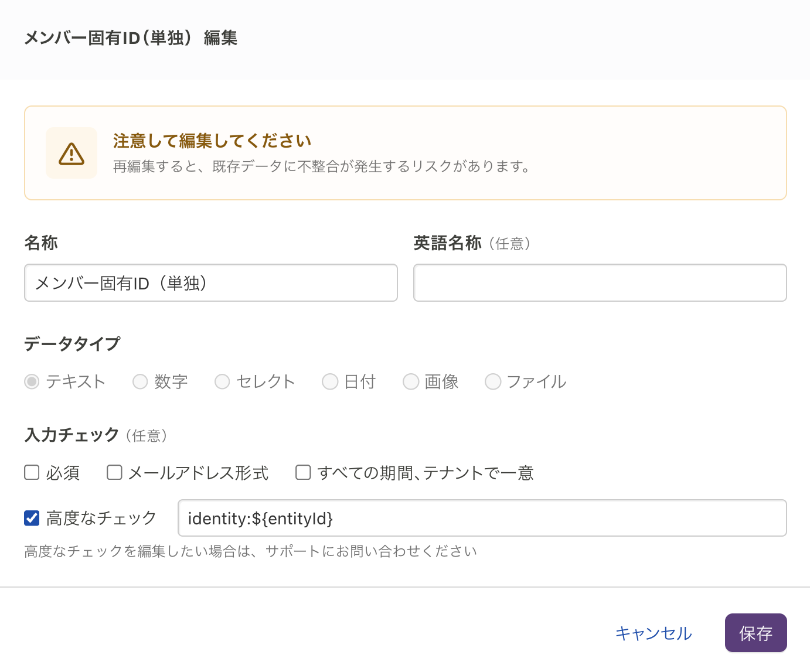Screen dimensions: 810x672
Task: Tick すべての期間、テナントで一意 checkbox
Action: (x=303, y=472)
